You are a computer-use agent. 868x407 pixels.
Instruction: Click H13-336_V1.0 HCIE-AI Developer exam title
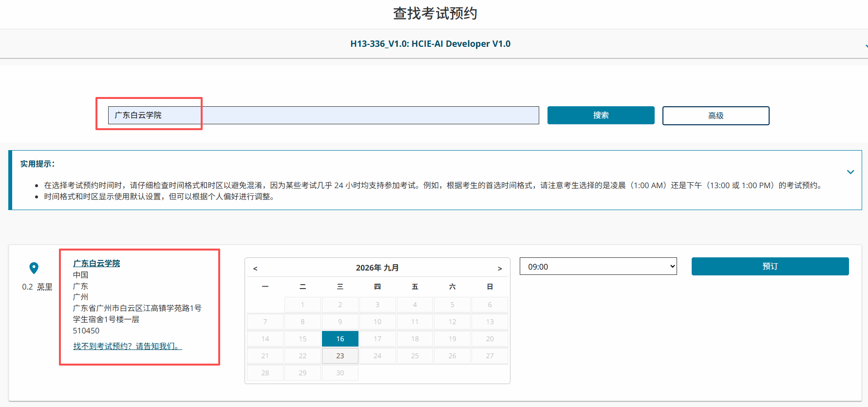[x=430, y=44]
